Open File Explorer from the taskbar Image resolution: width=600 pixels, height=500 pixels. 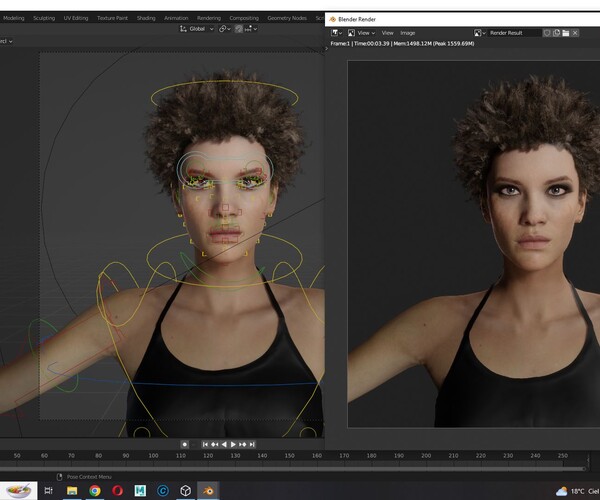[x=72, y=490]
